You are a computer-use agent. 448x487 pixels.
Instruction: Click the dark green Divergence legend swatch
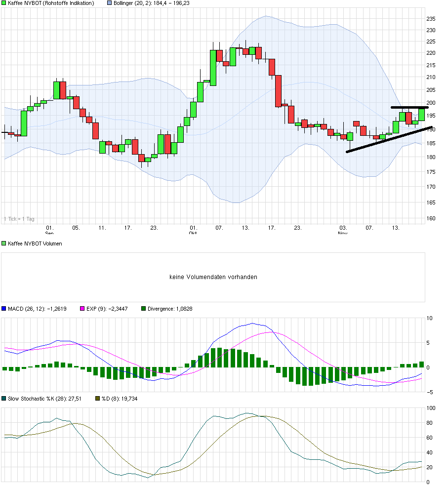click(144, 309)
